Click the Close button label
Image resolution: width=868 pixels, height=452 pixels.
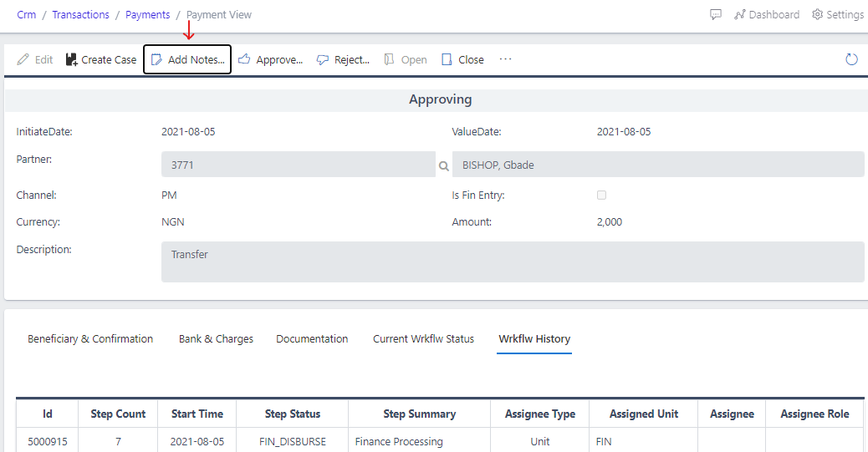tap(471, 60)
